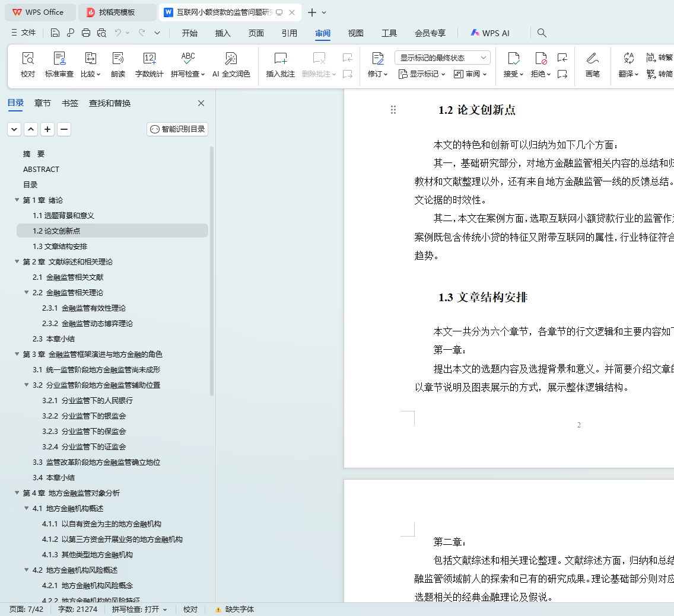Switch to the 视图 ribbon tab
674x616 pixels.
pyautogui.click(x=355, y=33)
